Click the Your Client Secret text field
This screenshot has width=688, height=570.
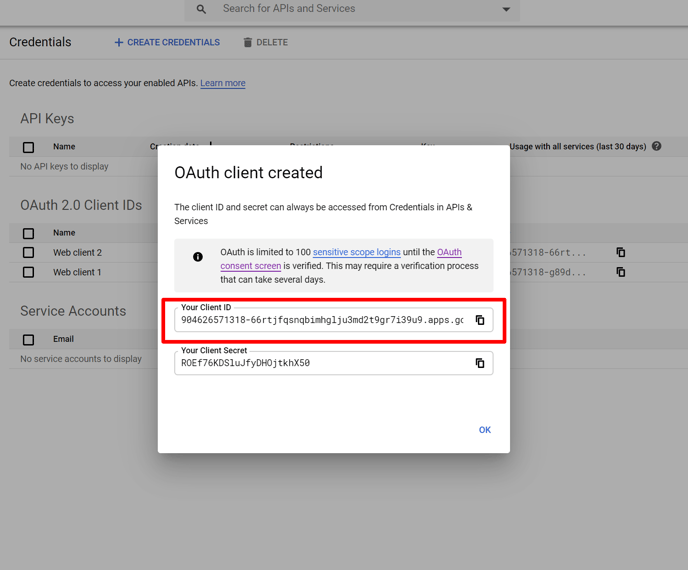pyautogui.click(x=333, y=363)
